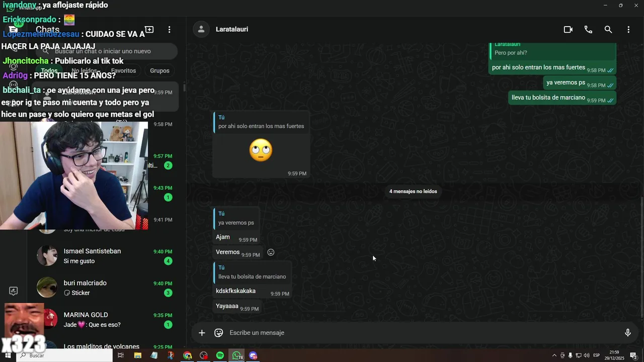Open the system tray volume control
644x362 pixels.
coord(586,355)
